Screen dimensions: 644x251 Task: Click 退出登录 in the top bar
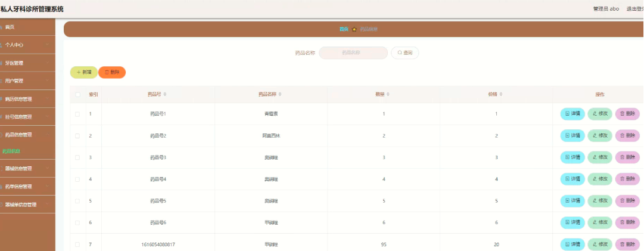(635, 9)
